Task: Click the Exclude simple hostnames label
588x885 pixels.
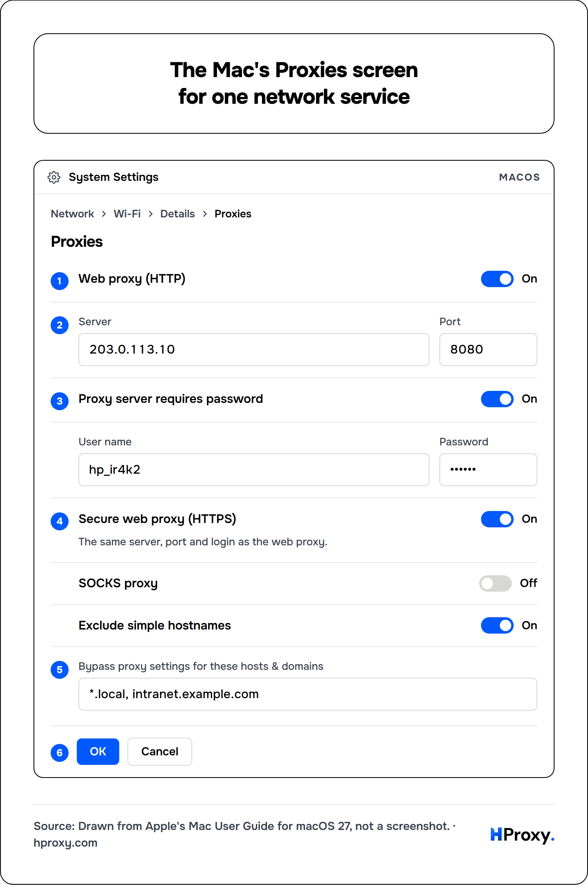Action: click(155, 625)
